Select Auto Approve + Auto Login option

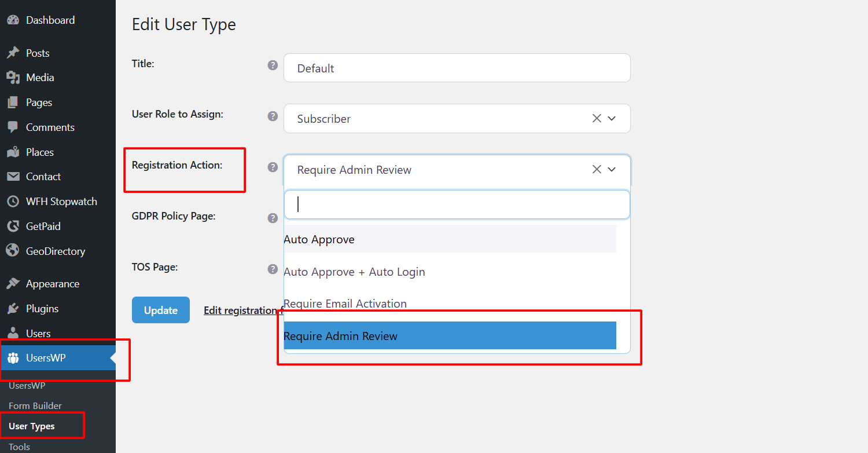354,272
